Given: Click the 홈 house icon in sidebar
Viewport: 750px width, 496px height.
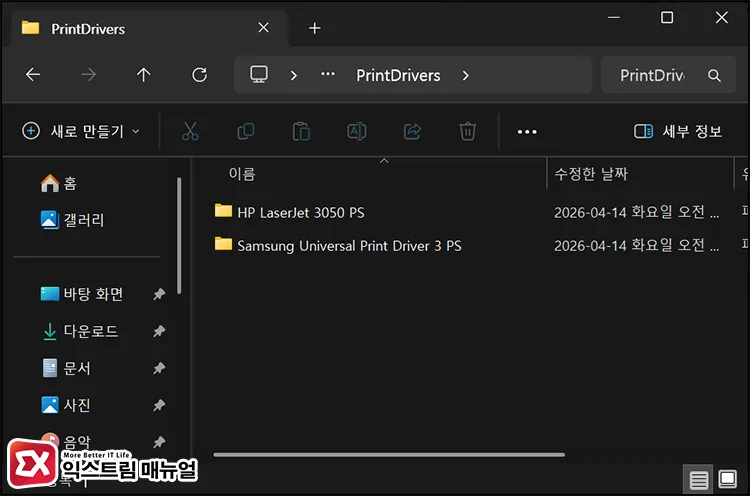Looking at the screenshot, I should tap(50, 183).
